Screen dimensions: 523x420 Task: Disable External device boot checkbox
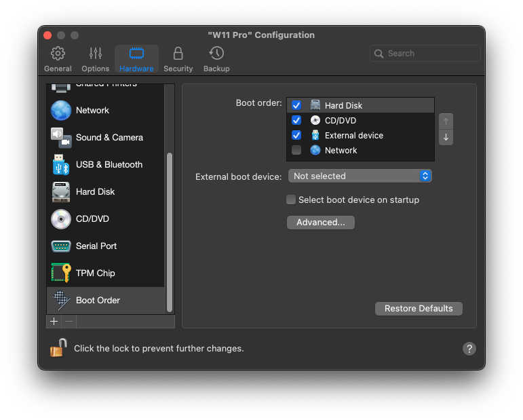pos(296,135)
